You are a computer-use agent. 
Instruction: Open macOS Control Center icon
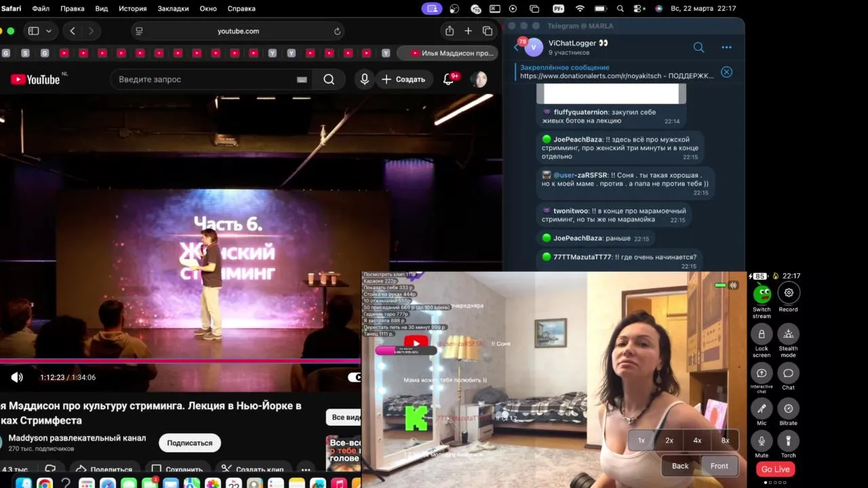639,9
